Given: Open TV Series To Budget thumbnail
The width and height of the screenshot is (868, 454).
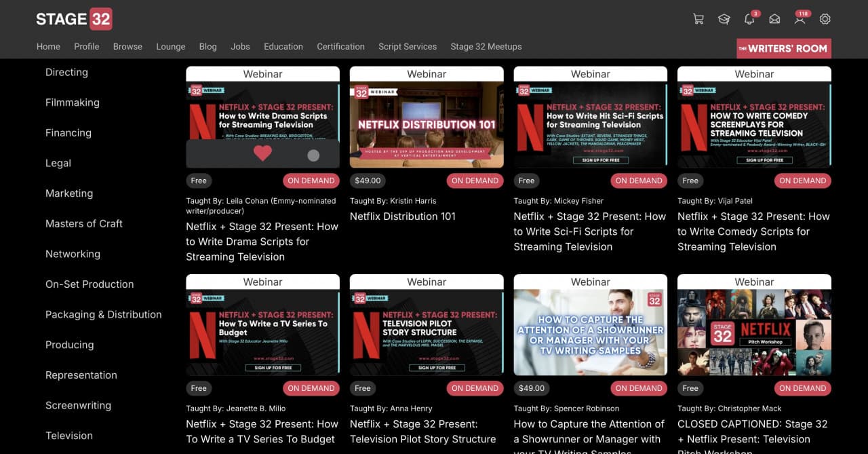Looking at the screenshot, I should [x=262, y=333].
